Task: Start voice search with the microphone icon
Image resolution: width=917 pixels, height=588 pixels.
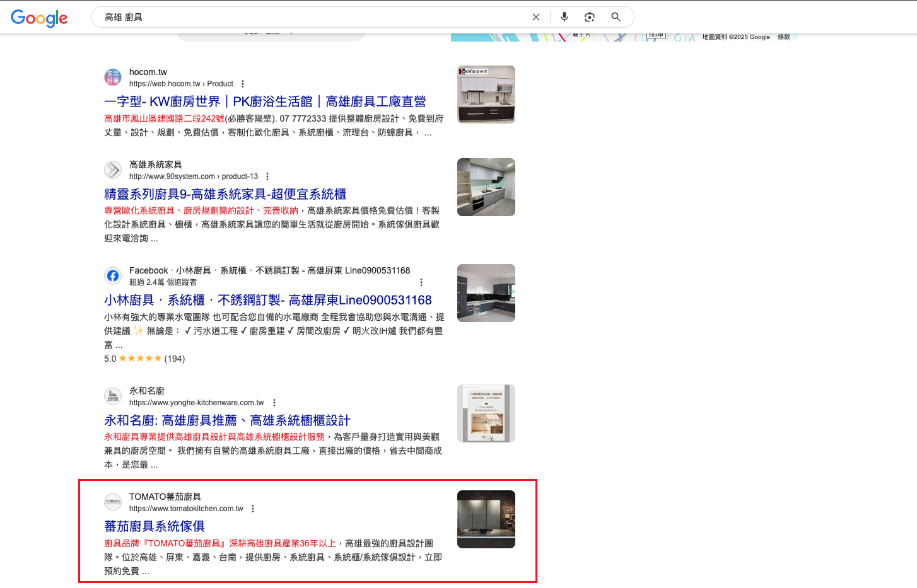Action: click(x=564, y=17)
